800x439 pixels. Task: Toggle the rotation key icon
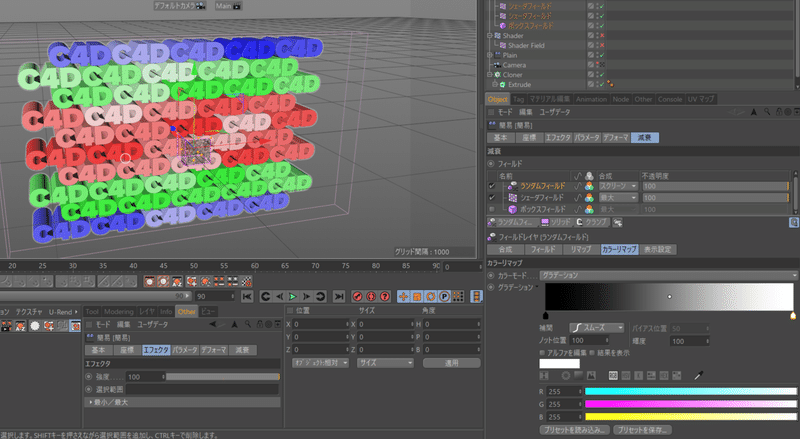(x=431, y=296)
